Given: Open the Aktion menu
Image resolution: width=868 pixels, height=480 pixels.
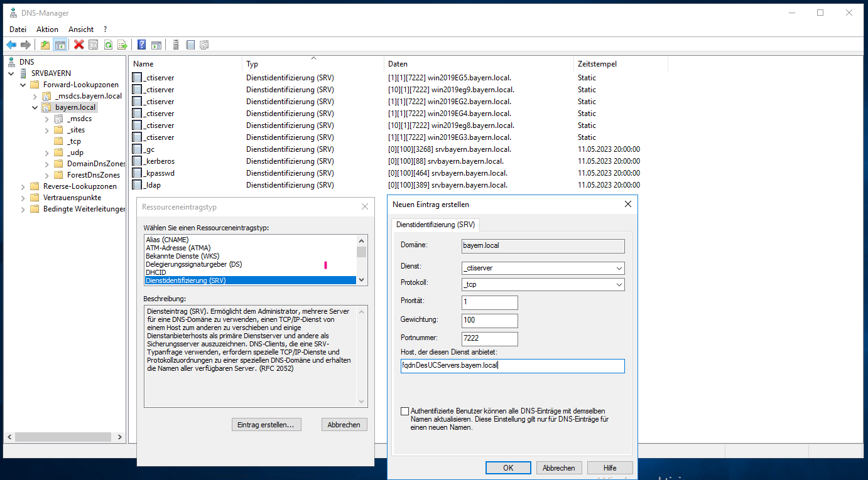Looking at the screenshot, I should (47, 29).
